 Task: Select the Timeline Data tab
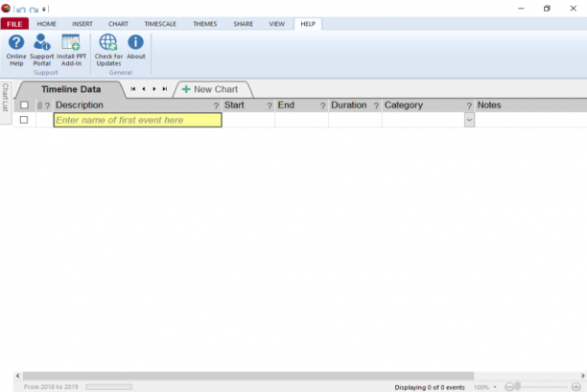click(71, 89)
